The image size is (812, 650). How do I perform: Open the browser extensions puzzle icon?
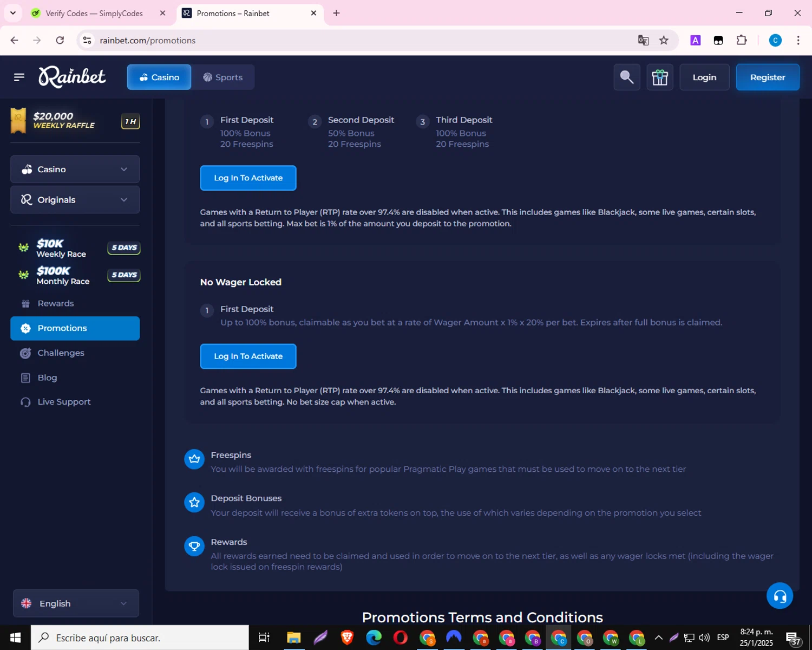(x=742, y=40)
